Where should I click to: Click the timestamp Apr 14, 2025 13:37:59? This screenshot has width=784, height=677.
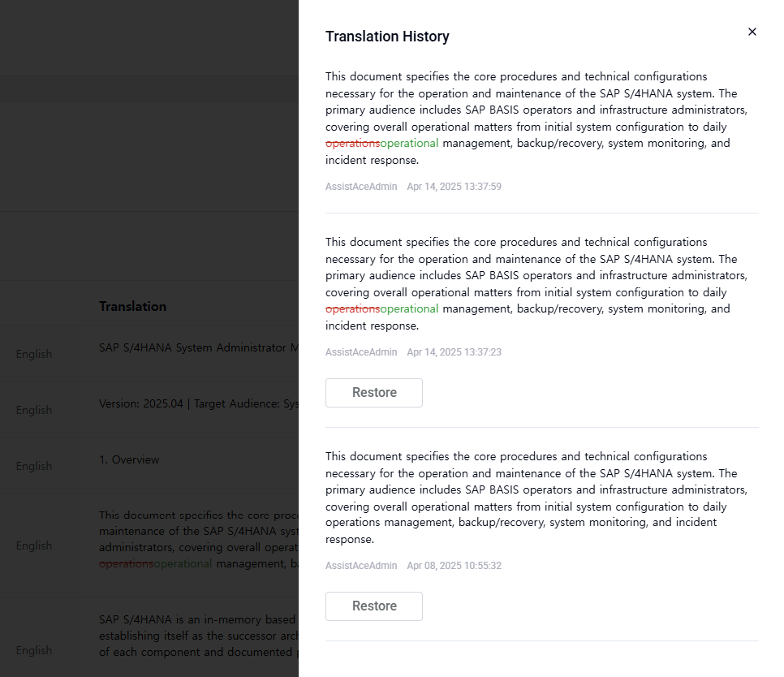(x=454, y=187)
